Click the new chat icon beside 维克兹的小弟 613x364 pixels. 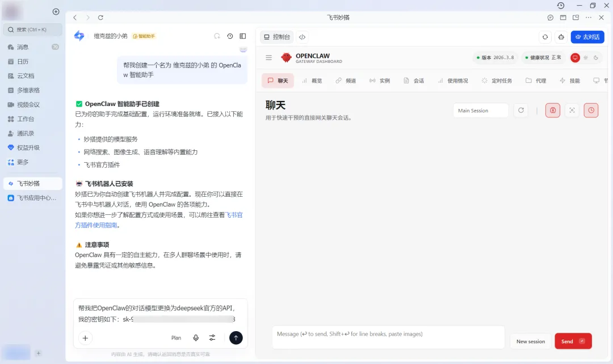tap(217, 36)
